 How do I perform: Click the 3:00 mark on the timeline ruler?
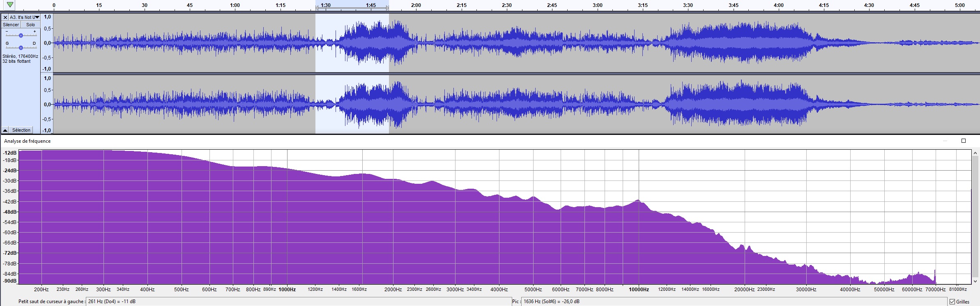click(598, 5)
